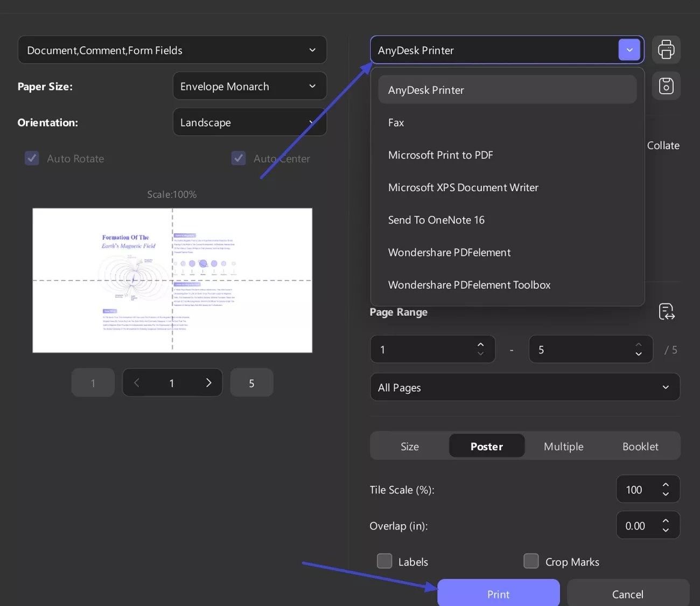The height and width of the screenshot is (606, 700).
Task: Select Microsoft Print to PDF from the list
Action: coord(440,155)
